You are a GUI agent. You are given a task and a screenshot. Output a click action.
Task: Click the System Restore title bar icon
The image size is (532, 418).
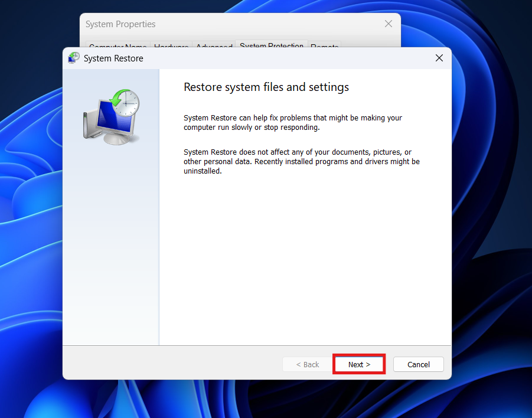[x=74, y=58]
